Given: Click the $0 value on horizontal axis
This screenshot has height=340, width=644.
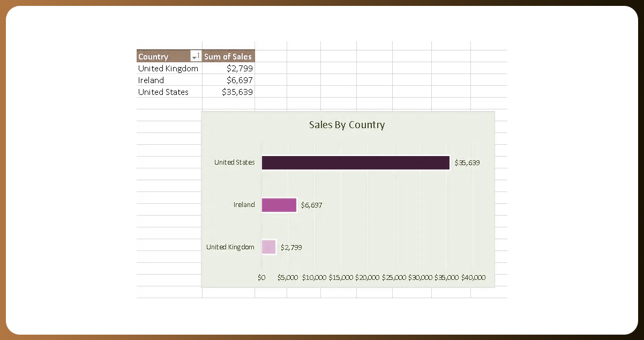Looking at the screenshot, I should pos(261,278).
